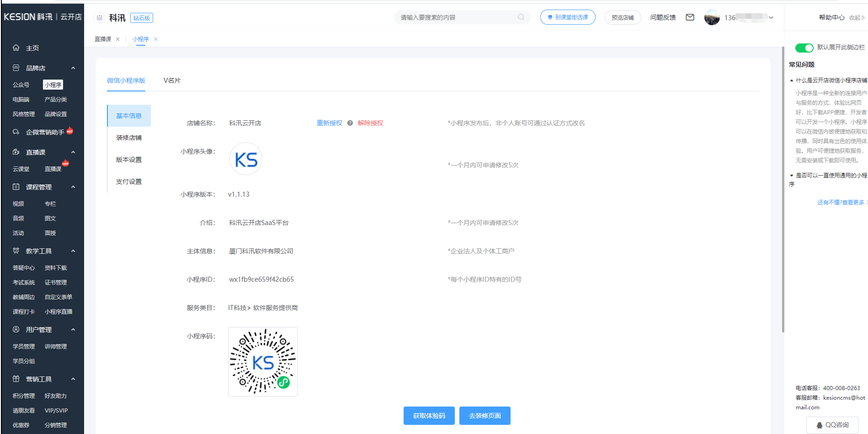
Task: Open 帮助中心 link
Action: (832, 17)
